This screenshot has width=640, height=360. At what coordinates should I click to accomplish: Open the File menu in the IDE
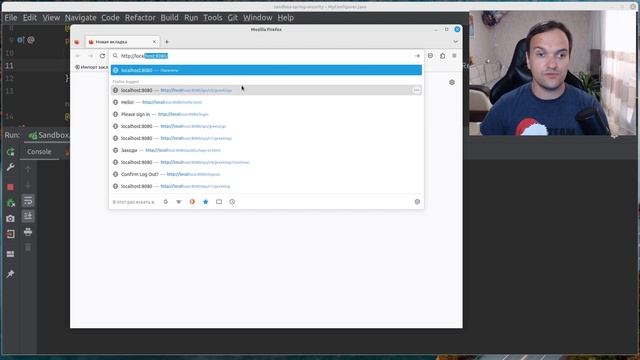[x=11, y=18]
